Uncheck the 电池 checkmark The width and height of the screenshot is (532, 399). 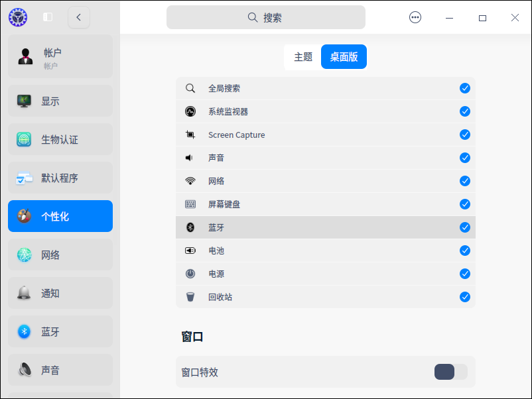click(465, 251)
